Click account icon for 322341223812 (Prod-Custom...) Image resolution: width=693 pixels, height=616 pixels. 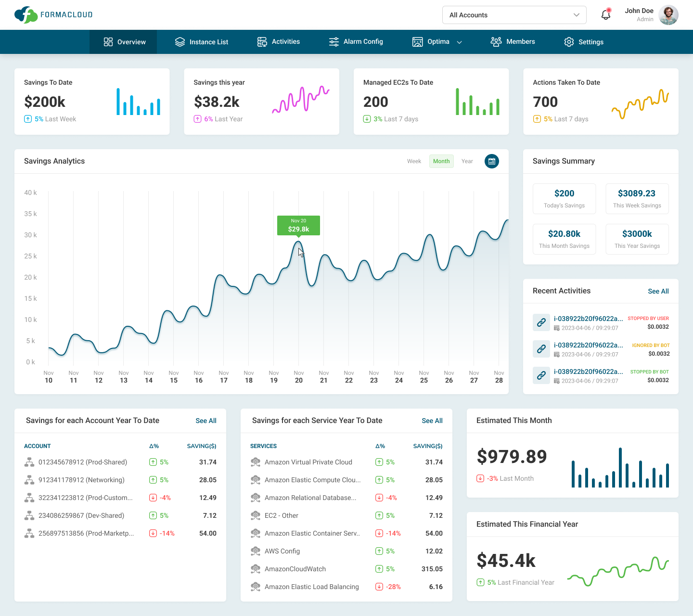point(29,498)
